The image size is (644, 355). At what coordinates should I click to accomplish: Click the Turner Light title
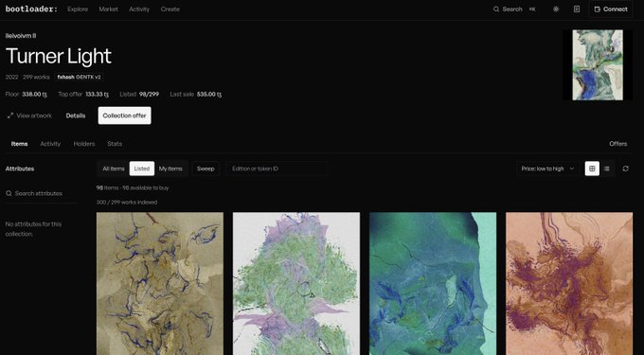click(59, 56)
